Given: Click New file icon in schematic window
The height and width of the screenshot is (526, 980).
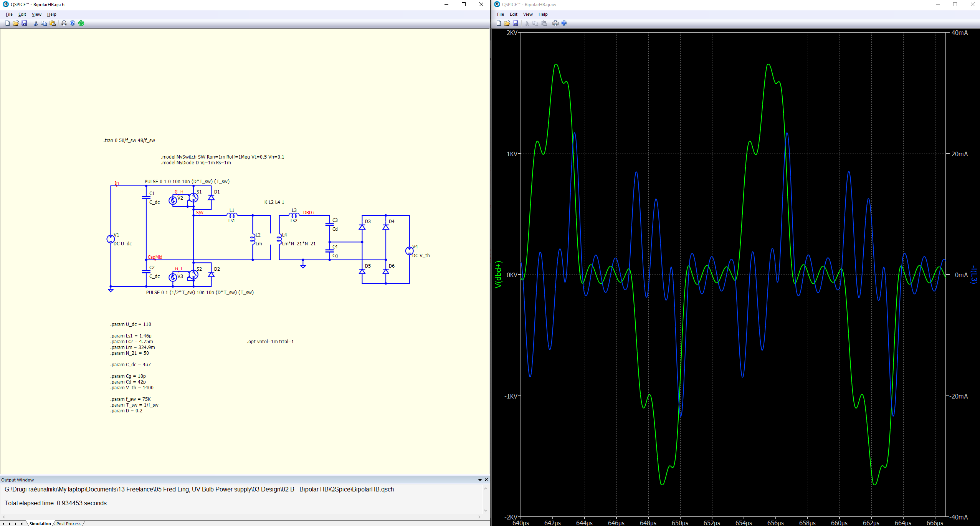Looking at the screenshot, I should pyautogui.click(x=7, y=23).
